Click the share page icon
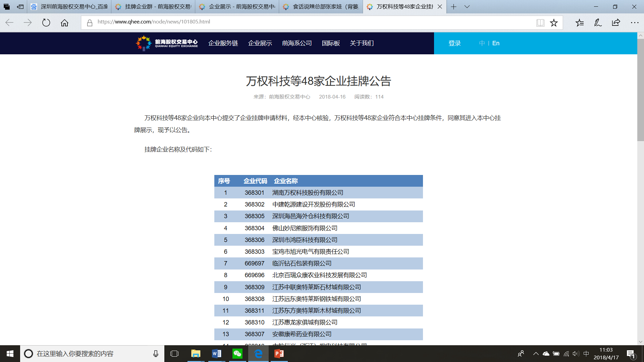The height and width of the screenshot is (362, 644). 616,23
